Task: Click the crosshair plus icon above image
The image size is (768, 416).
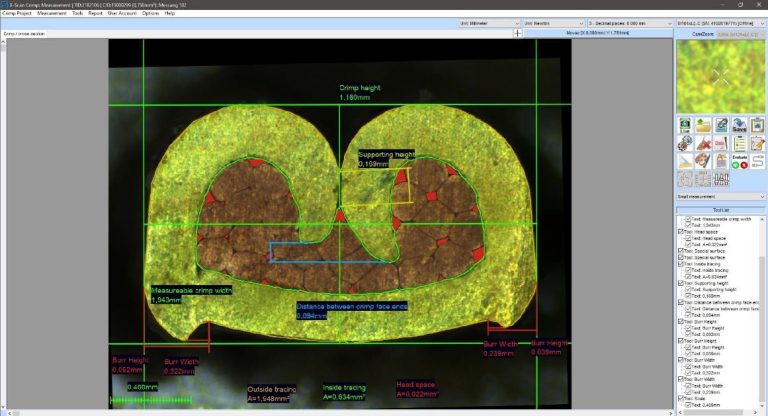Action: [x=518, y=33]
